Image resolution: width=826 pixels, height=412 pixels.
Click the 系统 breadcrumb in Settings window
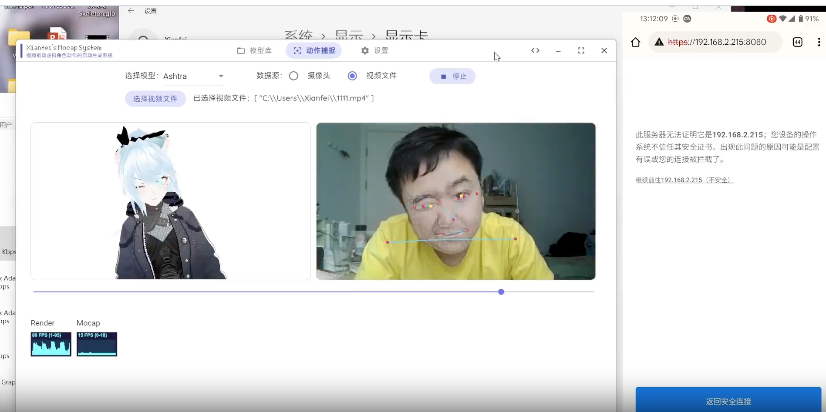coord(298,36)
